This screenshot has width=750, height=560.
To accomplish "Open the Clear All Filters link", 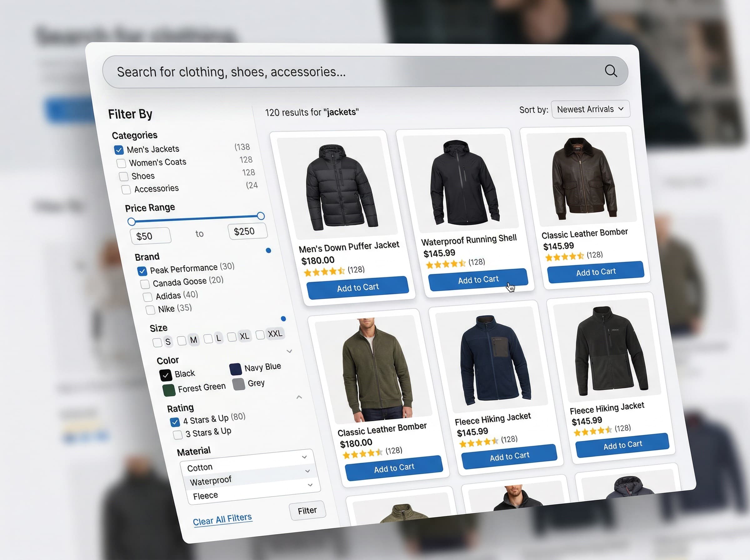I will 222,519.
